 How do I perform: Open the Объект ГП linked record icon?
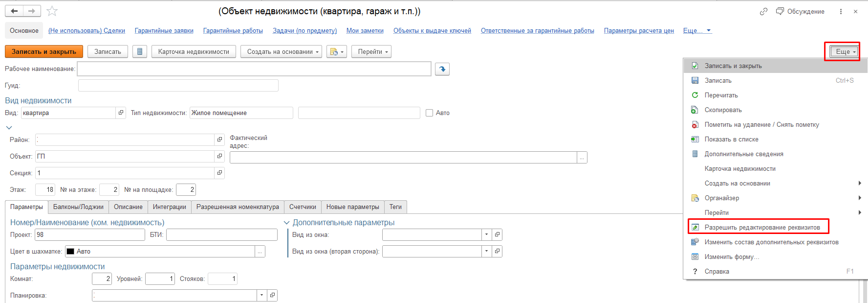click(219, 156)
